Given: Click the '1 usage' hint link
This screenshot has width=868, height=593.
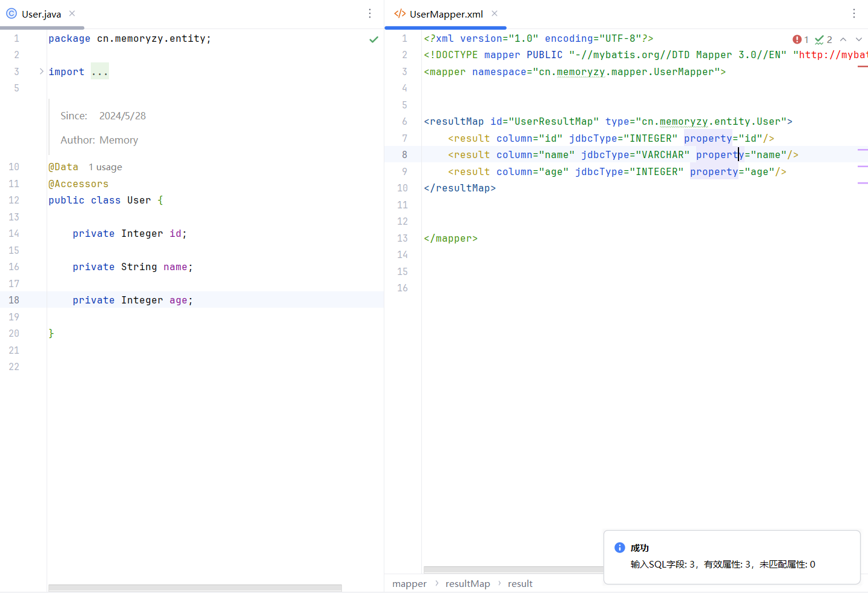Looking at the screenshot, I should pyautogui.click(x=105, y=167).
